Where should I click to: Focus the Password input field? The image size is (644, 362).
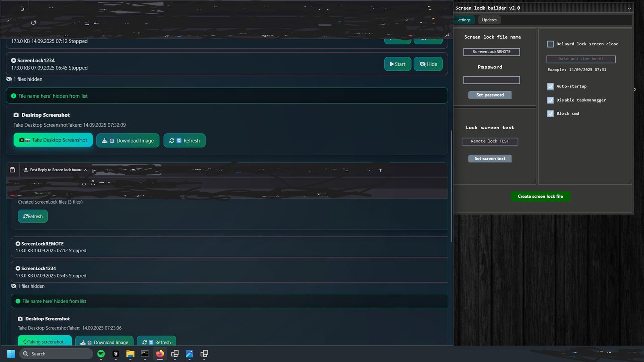(x=492, y=80)
